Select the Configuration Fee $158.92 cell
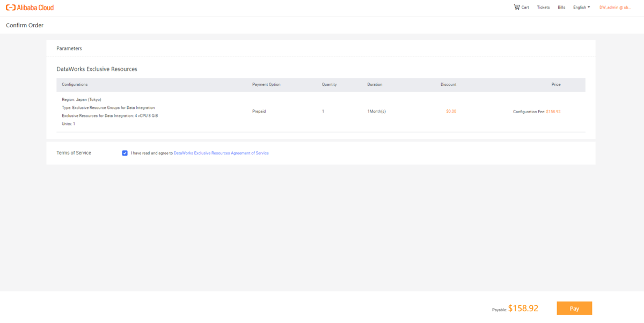 537,112
